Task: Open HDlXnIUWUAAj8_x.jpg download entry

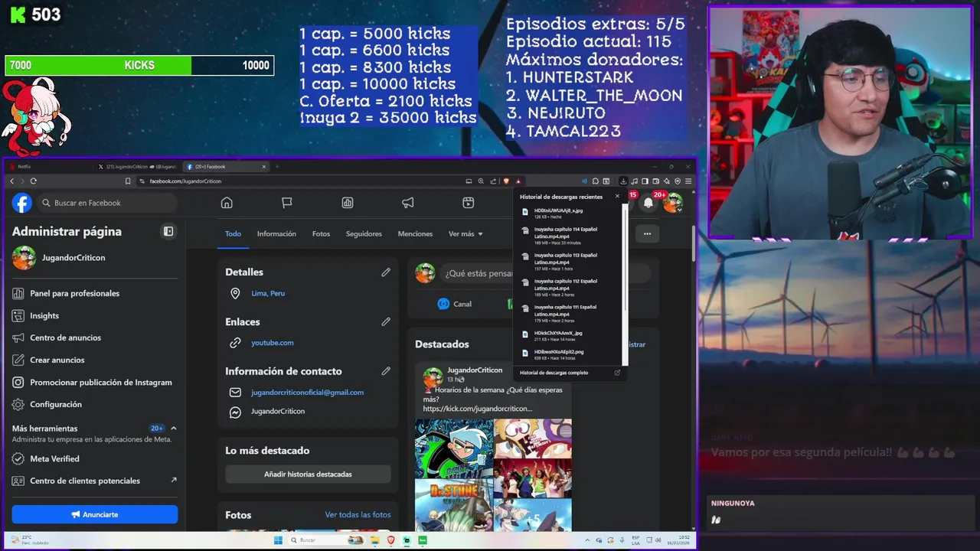Action: click(x=569, y=213)
